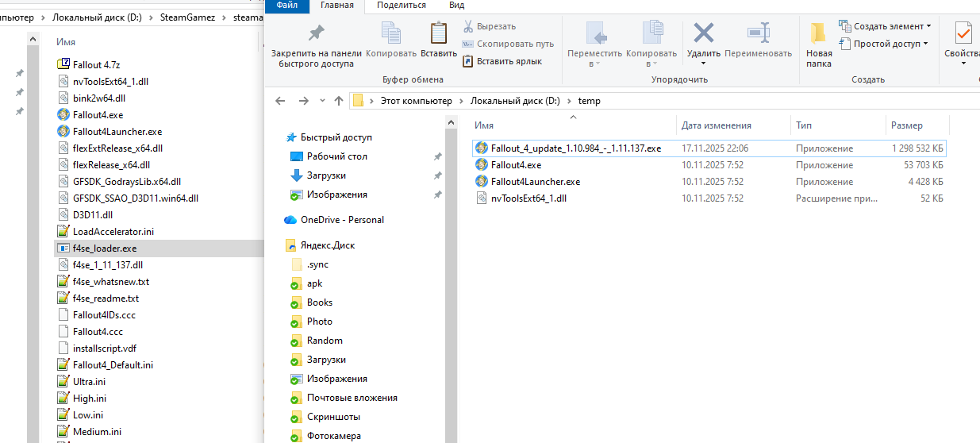The height and width of the screenshot is (443, 980).
Task: Switch to the Главная tab
Action: tap(337, 5)
